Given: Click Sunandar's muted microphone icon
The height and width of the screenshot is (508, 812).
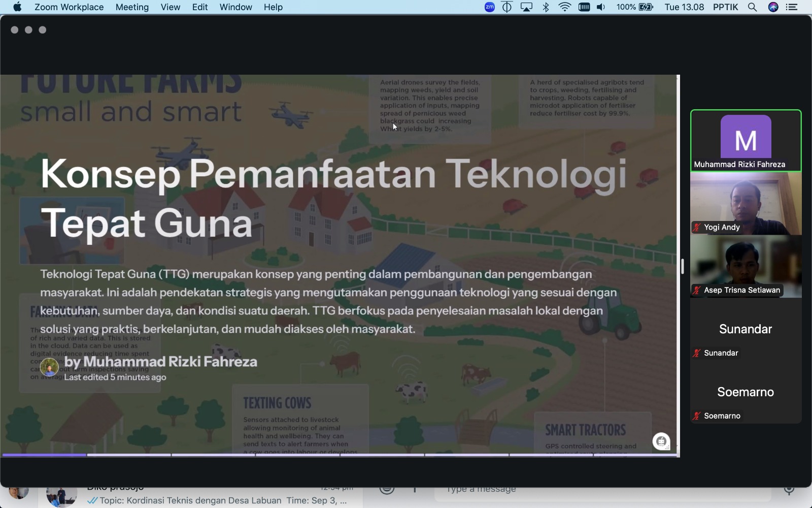Looking at the screenshot, I should point(697,353).
